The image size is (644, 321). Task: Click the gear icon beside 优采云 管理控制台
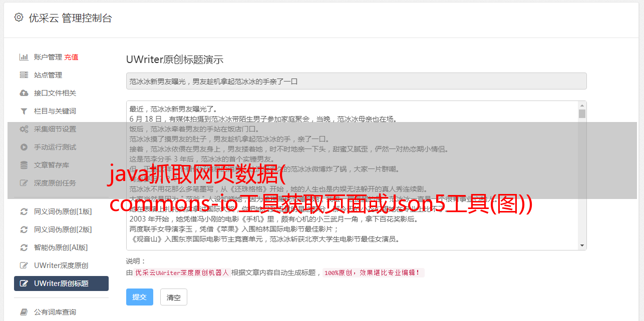pos(19,17)
